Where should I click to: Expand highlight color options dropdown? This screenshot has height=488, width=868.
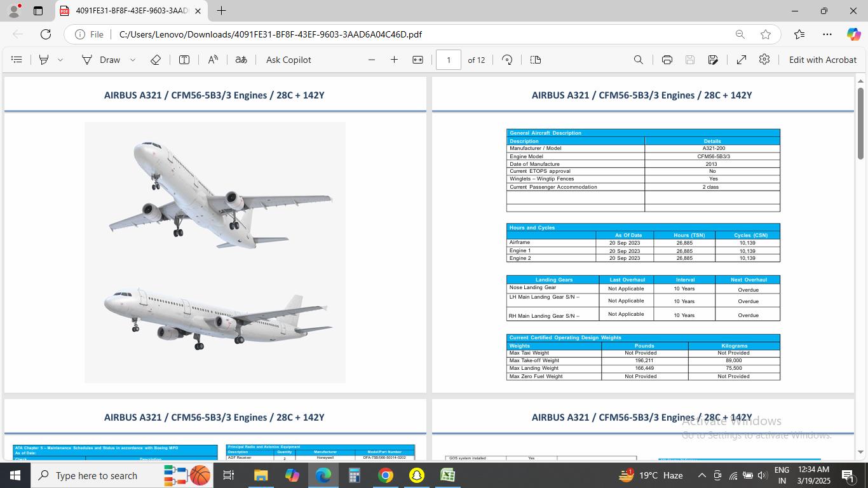(x=60, y=60)
